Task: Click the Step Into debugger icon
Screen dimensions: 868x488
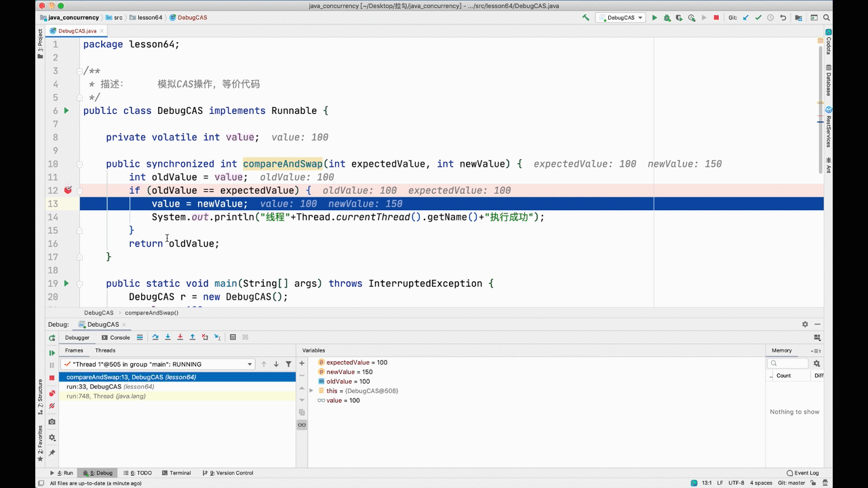Action: (167, 337)
